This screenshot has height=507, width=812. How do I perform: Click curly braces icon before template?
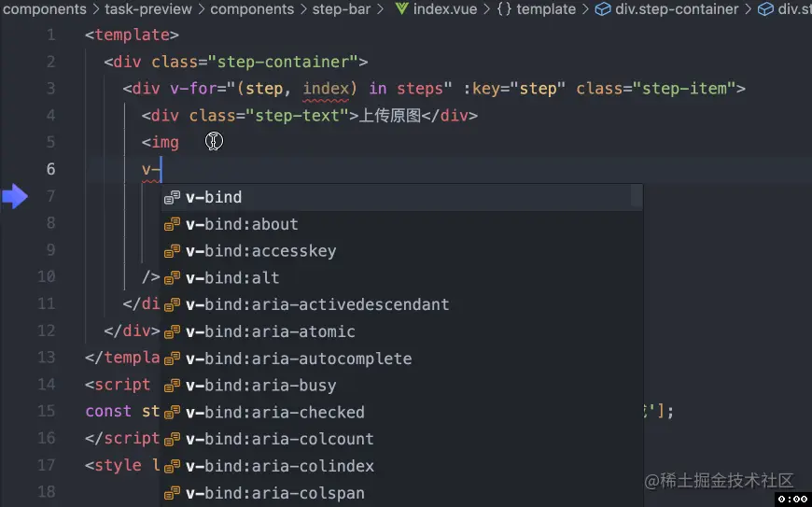(x=504, y=8)
